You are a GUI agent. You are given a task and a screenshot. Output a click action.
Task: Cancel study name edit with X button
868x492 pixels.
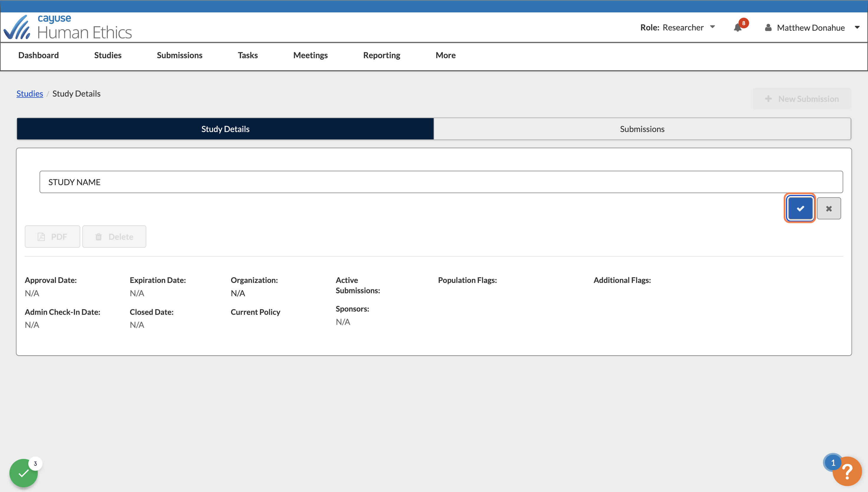(829, 208)
